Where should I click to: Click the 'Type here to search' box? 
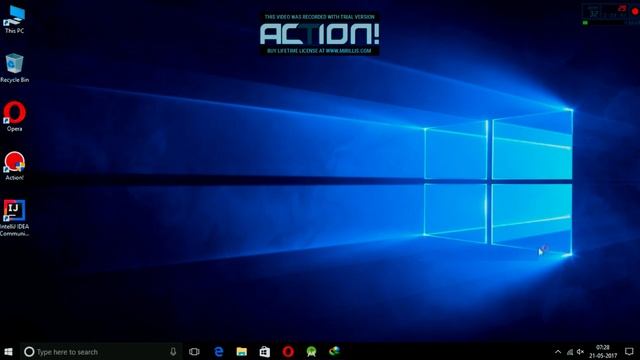(x=100, y=352)
